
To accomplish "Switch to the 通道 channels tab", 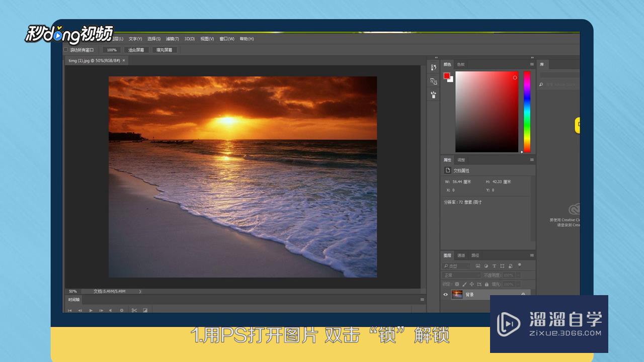I will (461, 255).
